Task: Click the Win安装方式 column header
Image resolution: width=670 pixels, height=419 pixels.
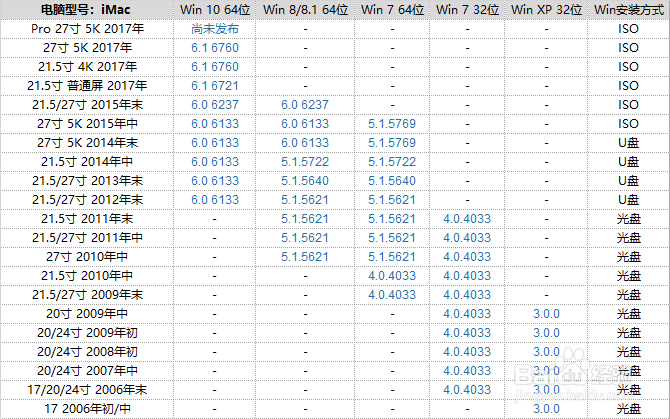Action: (x=629, y=10)
